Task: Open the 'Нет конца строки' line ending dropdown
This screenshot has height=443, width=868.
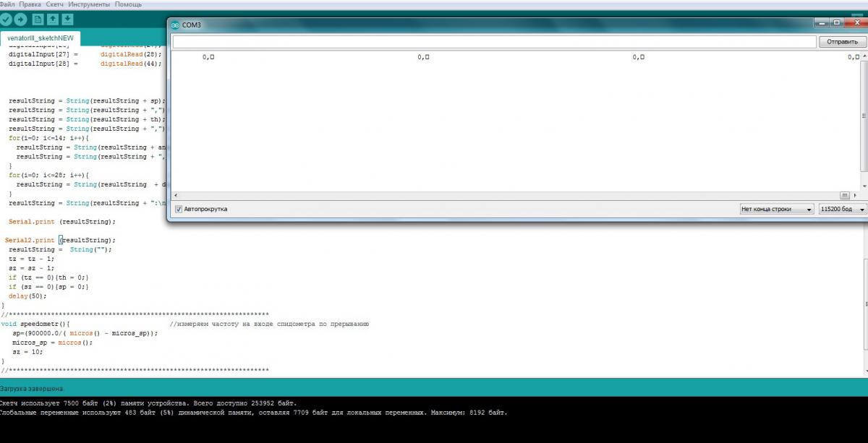Action: click(776, 209)
